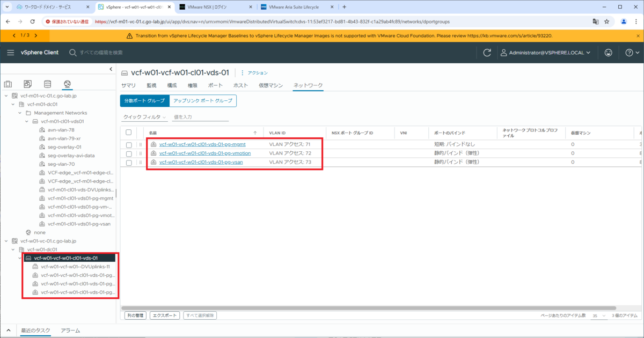The image size is (644, 338).
Task: Check the box for pg-vsan row
Action: (129, 162)
